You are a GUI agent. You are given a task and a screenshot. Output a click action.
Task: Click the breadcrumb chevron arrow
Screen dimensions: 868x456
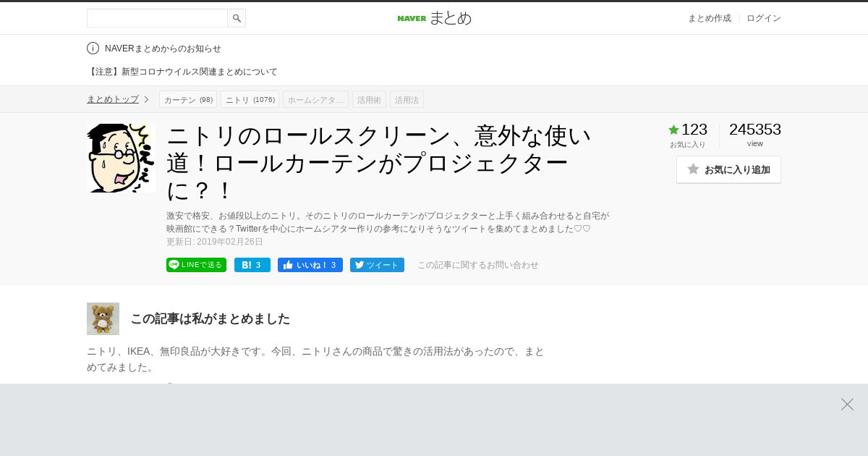(x=146, y=99)
